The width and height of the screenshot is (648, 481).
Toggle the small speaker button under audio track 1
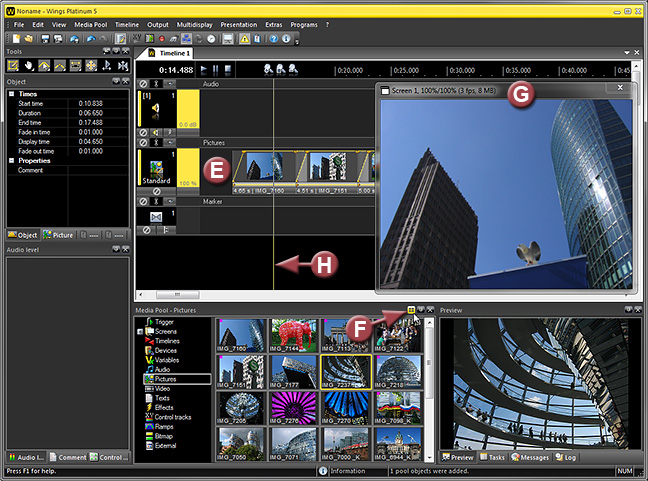pyautogui.click(x=156, y=133)
